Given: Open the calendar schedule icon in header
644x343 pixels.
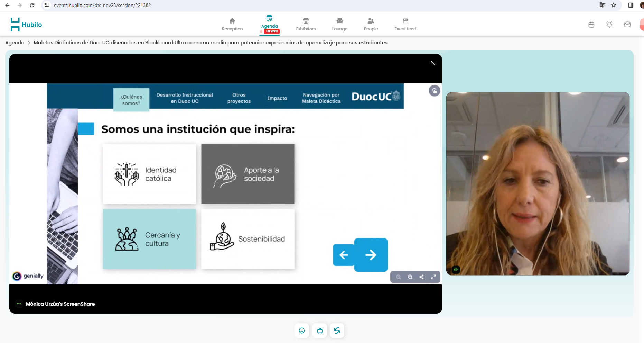Looking at the screenshot, I should 591,25.
